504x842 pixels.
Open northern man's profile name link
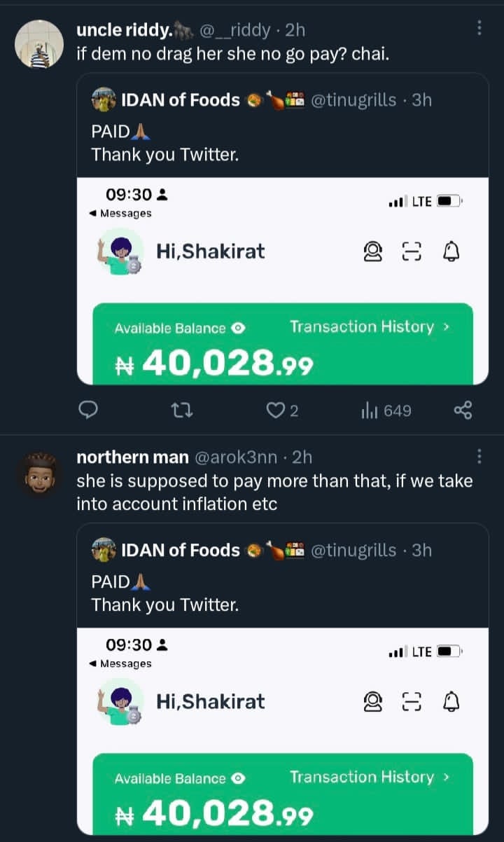132,457
